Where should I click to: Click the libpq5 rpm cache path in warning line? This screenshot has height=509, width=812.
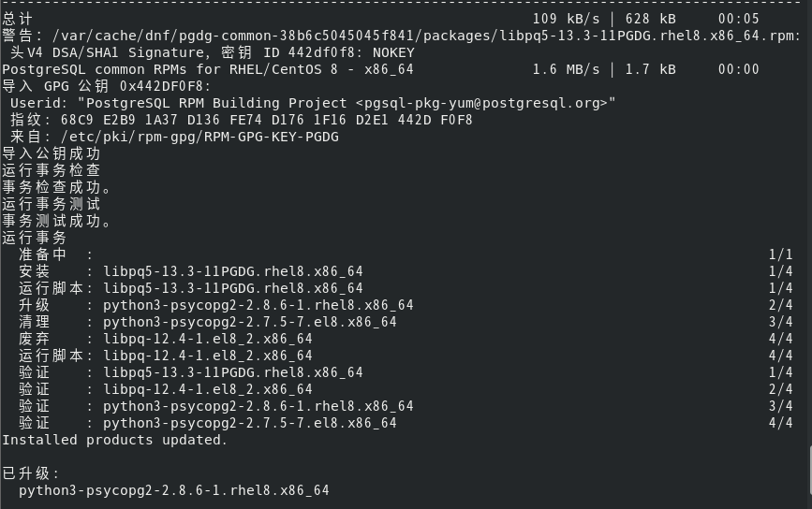point(424,36)
